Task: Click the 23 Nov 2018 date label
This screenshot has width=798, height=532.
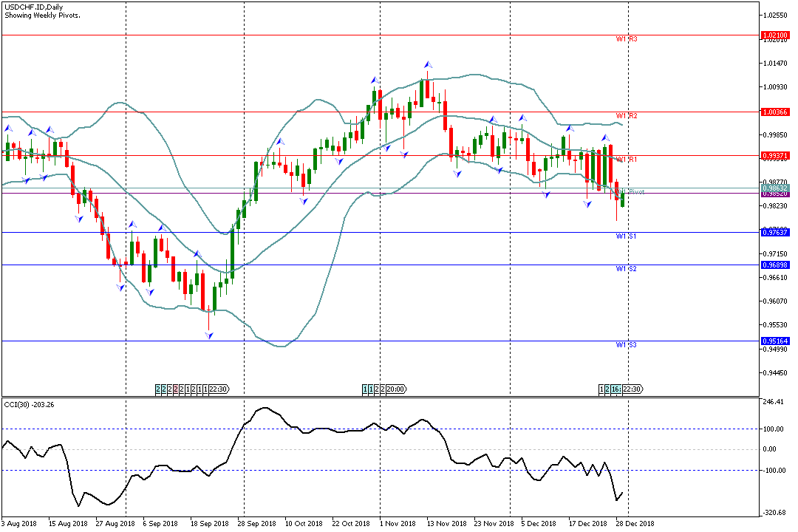Action: click(x=494, y=524)
